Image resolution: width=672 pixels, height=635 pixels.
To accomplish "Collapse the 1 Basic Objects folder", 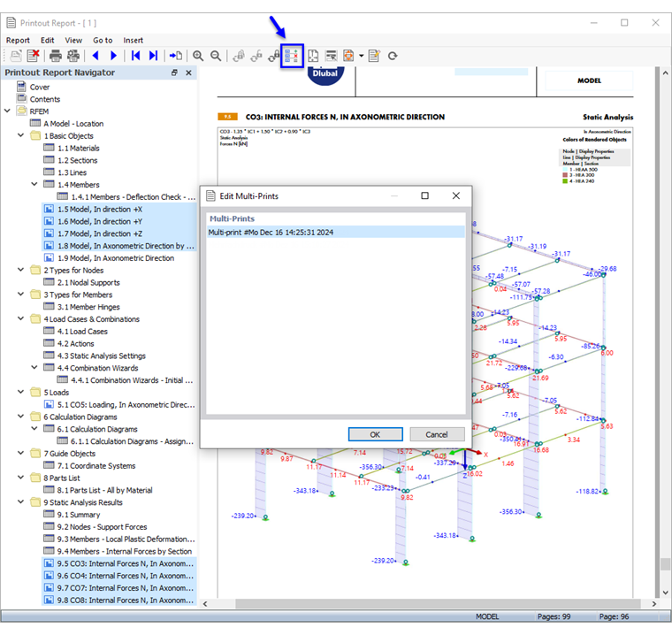I will 20,135.
